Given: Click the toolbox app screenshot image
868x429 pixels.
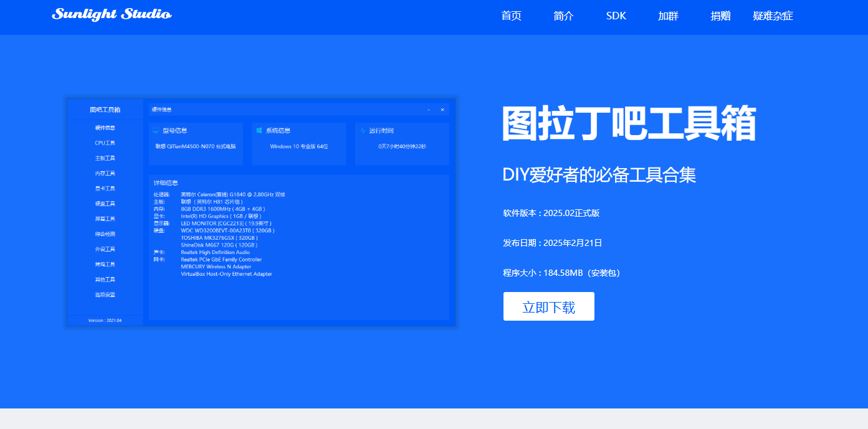Looking at the screenshot, I should 261,212.
